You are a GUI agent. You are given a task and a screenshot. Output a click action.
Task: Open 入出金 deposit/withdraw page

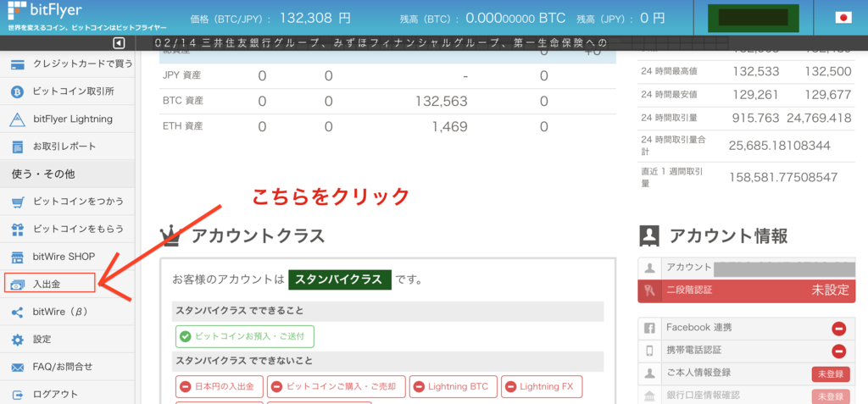pos(50,282)
